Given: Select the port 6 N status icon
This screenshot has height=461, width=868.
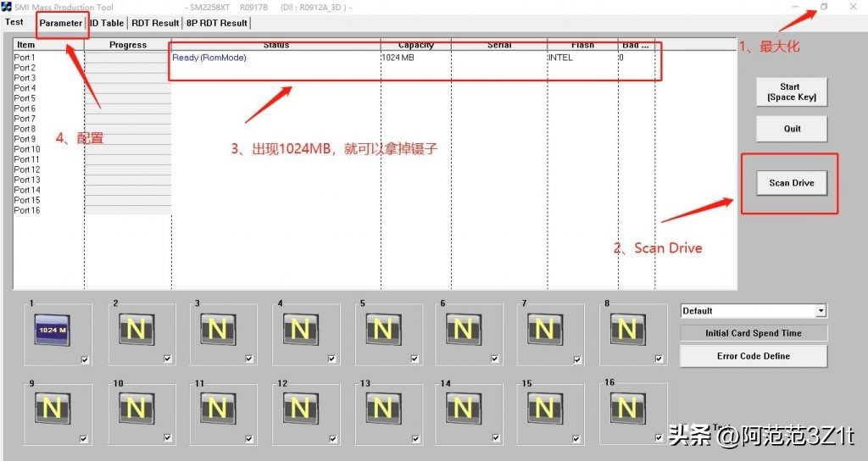Looking at the screenshot, I should click(464, 330).
